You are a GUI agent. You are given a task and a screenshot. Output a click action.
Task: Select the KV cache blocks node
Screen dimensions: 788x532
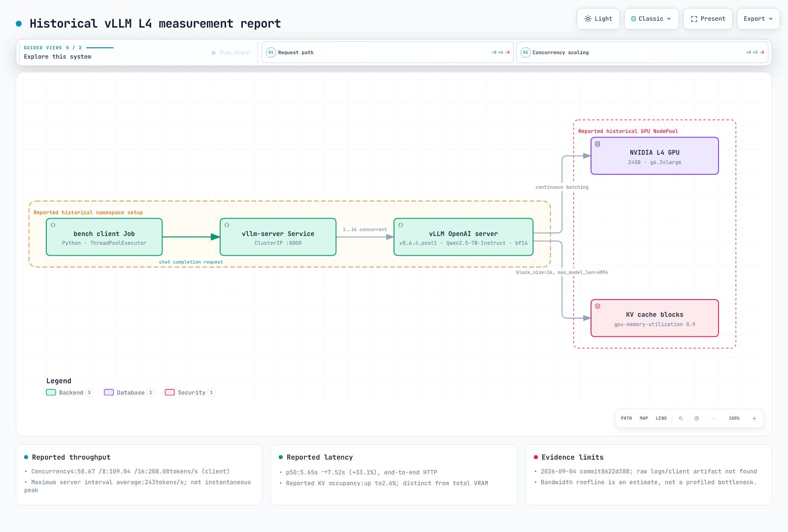coord(655,318)
